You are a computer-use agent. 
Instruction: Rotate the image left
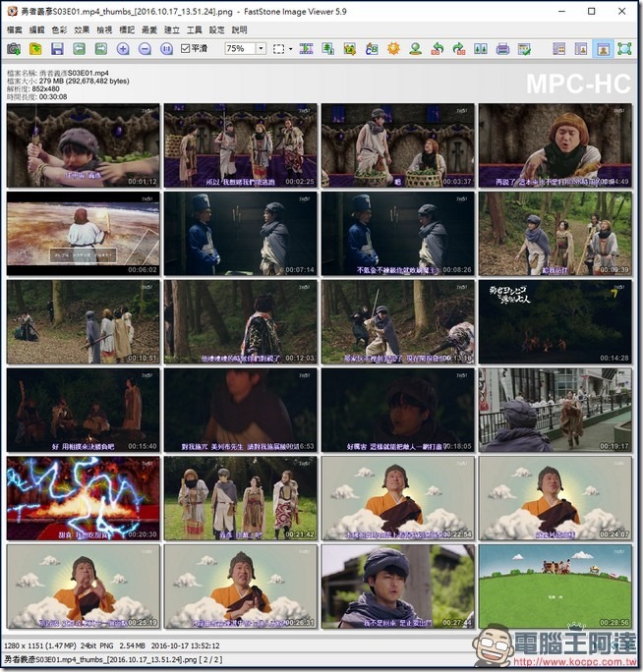(x=438, y=49)
